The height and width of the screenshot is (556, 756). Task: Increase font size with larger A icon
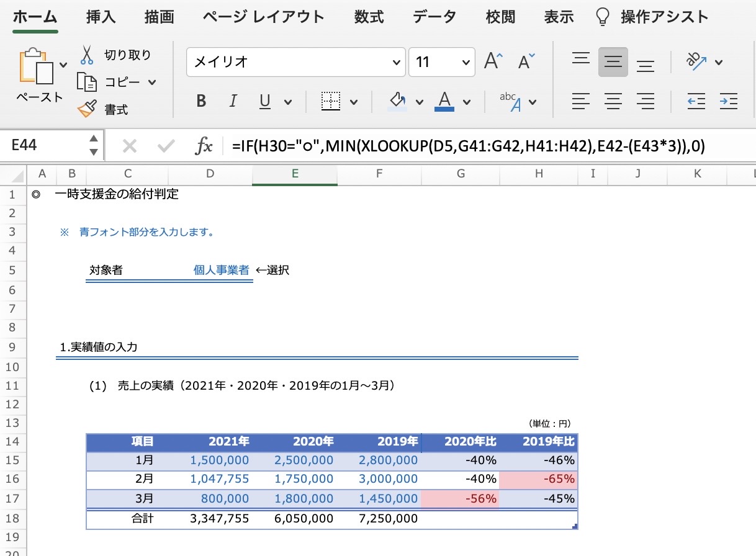pyautogui.click(x=493, y=61)
